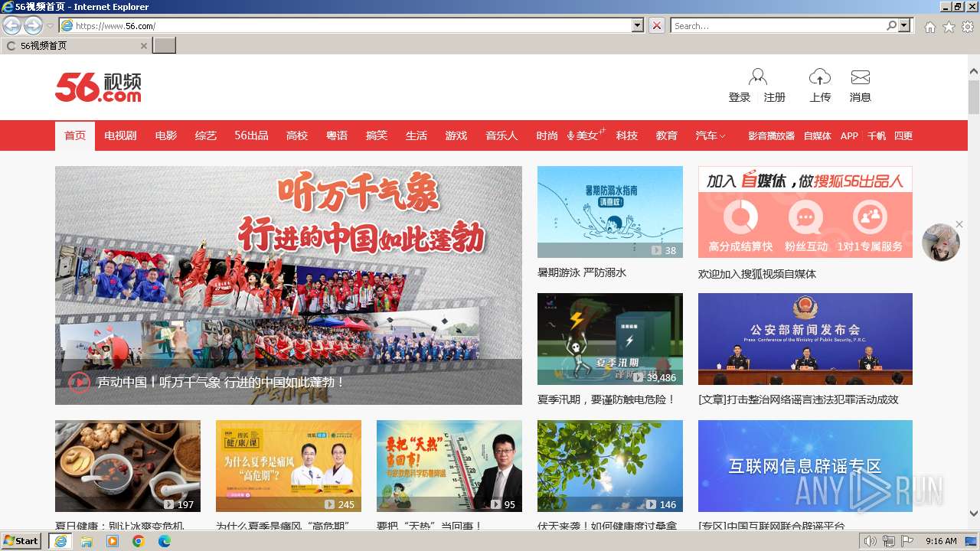Open a new blank browser tab
Image resolution: width=980 pixels, height=551 pixels.
pyautogui.click(x=165, y=46)
